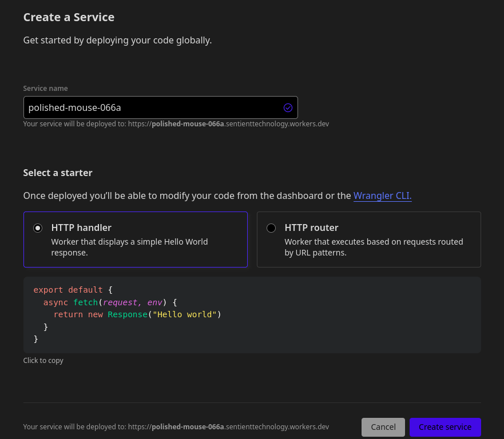Viewport: 504px width, 439px height.
Task: Click the 'Create a Service' heading
Action: pos(69,18)
